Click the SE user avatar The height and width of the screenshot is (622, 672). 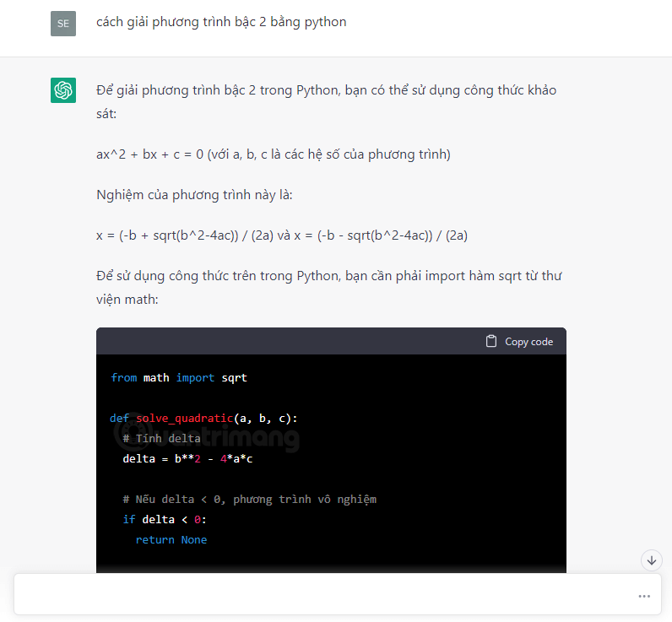63,24
